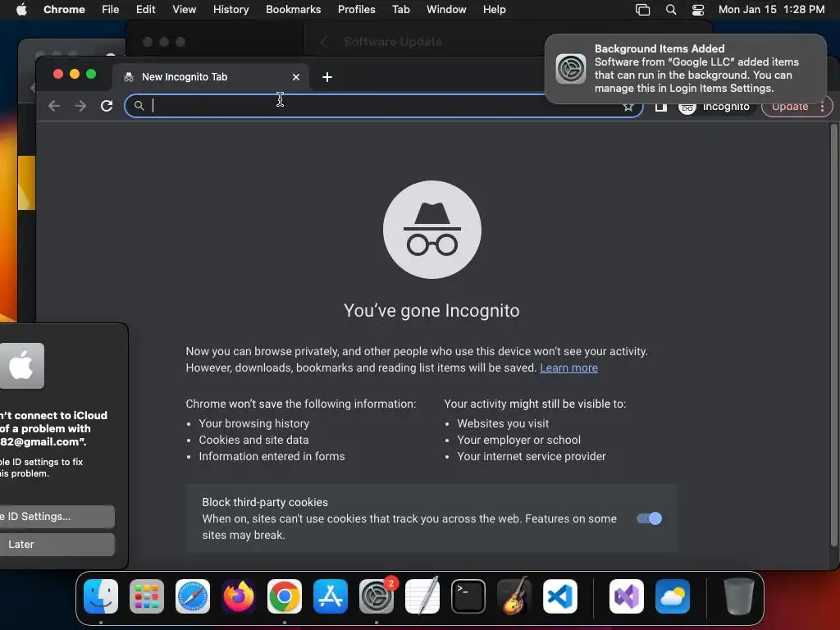Open the Apple menu
Image resolution: width=840 pixels, height=630 pixels.
(x=21, y=10)
